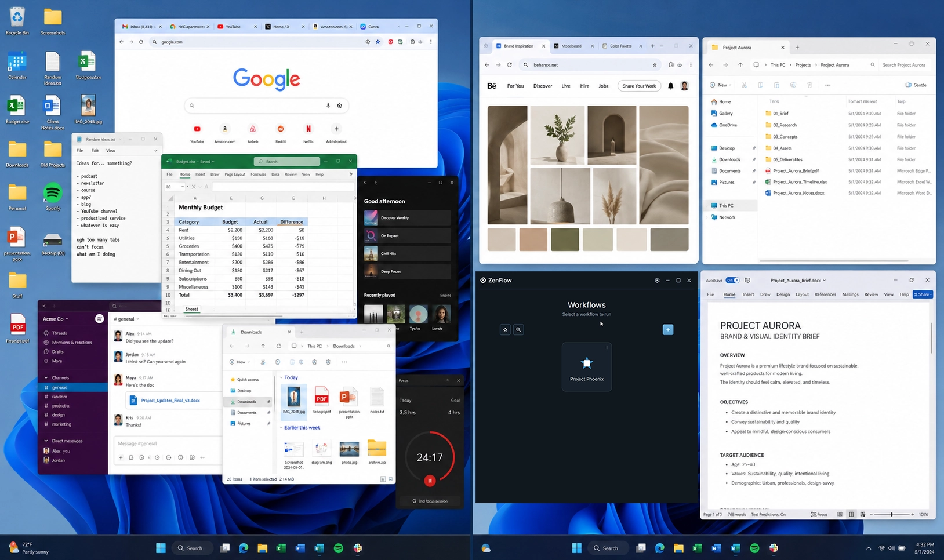The height and width of the screenshot is (560, 944).
Task: Click Cut scissors icon in Downloads window
Action: coord(263,362)
